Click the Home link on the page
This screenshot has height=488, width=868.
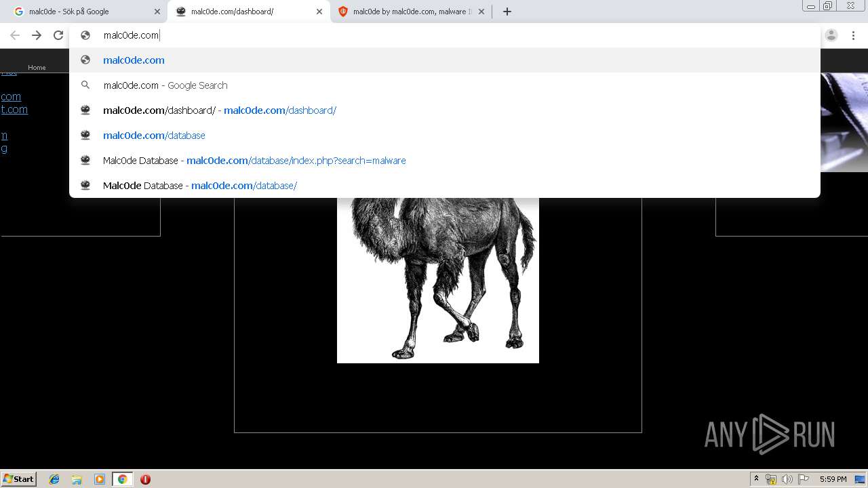point(37,67)
